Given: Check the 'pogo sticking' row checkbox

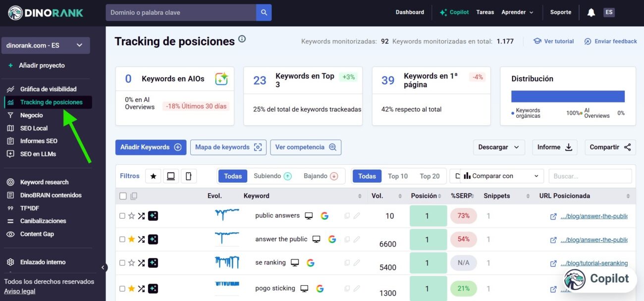Looking at the screenshot, I should click(122, 289).
